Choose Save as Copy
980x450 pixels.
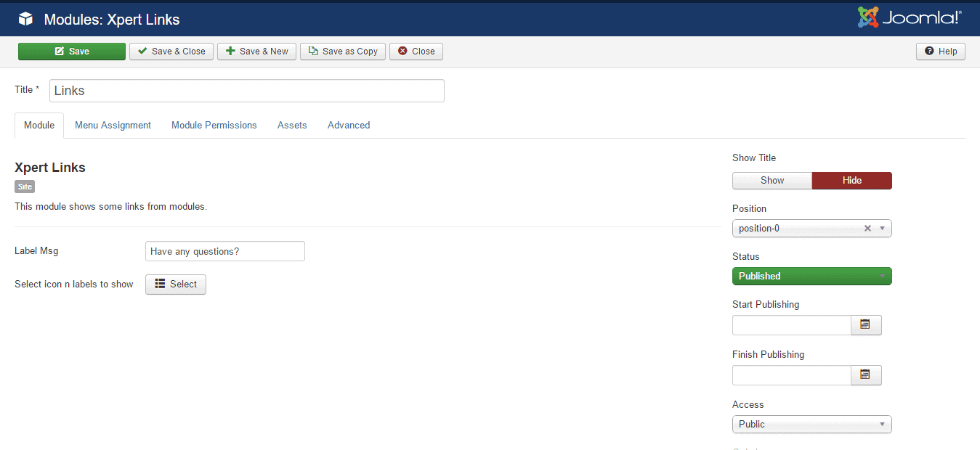343,52
